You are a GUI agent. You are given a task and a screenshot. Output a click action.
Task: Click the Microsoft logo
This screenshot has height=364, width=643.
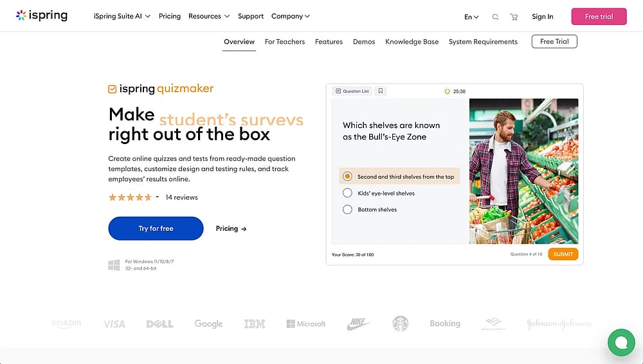click(306, 323)
